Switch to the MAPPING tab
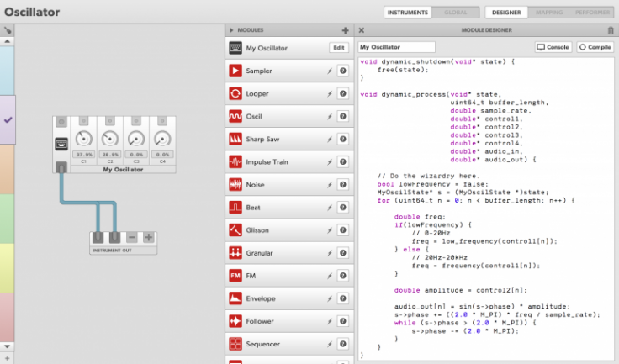619x364 pixels. 550,13
